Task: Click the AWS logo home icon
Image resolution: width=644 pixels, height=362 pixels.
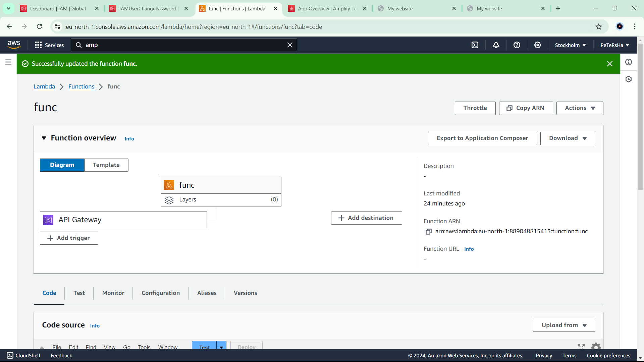Action: tap(14, 45)
